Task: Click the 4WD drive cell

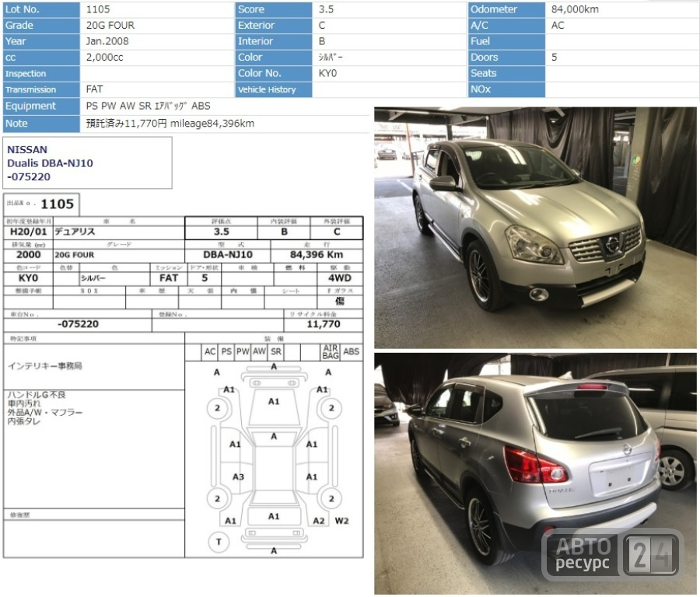Action: 340,278
